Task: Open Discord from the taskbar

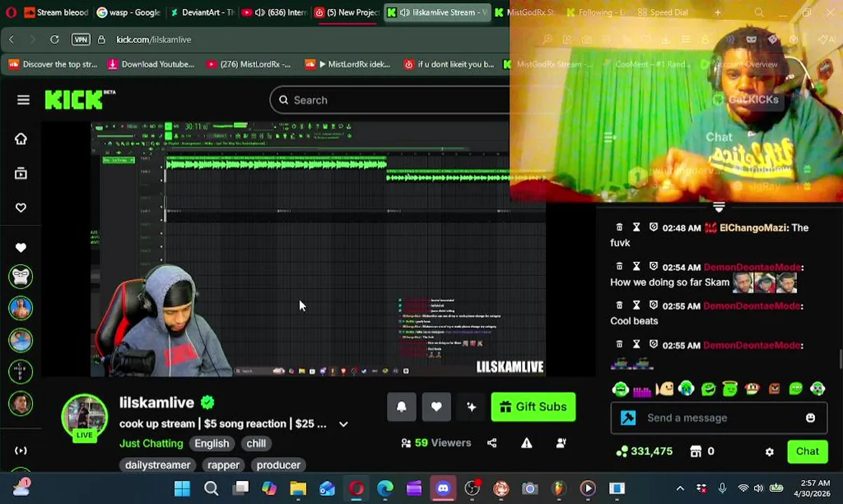Action: [x=443, y=489]
